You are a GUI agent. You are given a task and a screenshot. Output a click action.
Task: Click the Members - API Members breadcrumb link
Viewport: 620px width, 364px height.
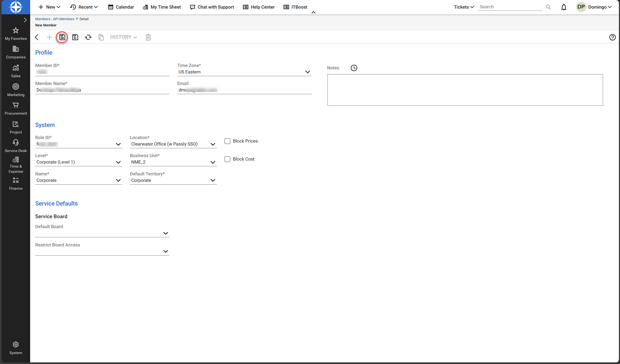[55, 19]
